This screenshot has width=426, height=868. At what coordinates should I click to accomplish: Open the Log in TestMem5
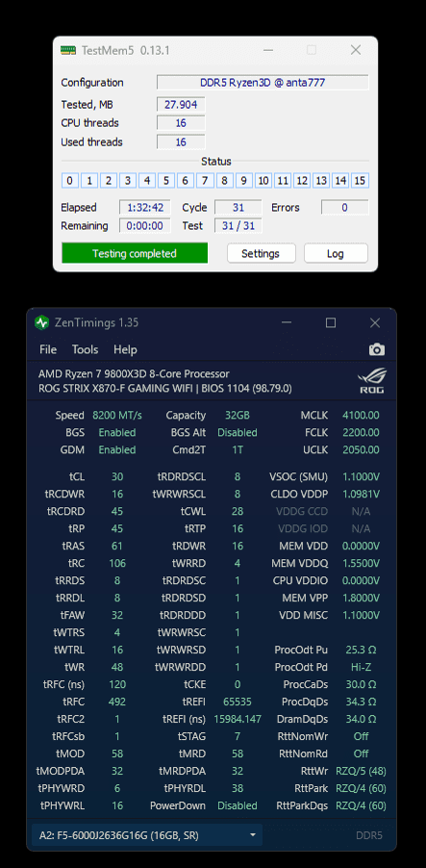(336, 253)
